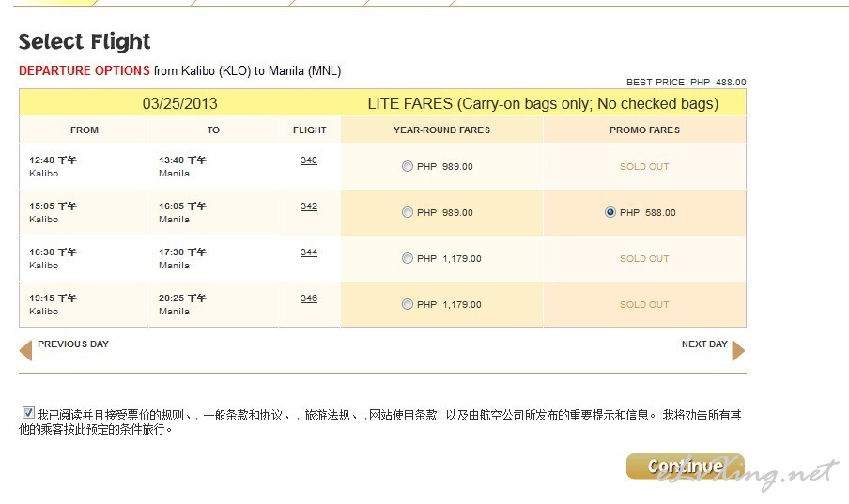Go to PREVIOUS DAY flights
849x504 pixels.
[73, 344]
